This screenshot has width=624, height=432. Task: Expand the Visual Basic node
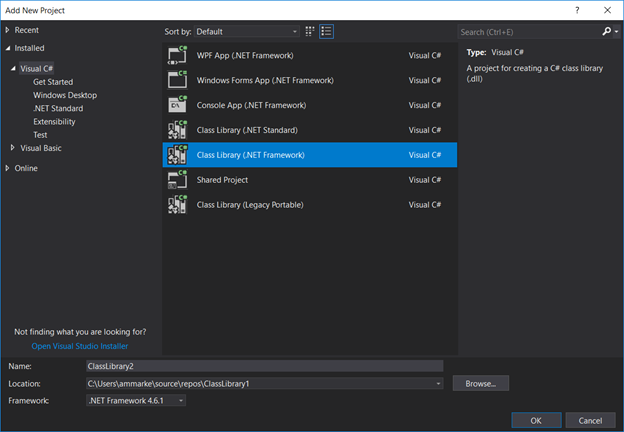(x=13, y=148)
